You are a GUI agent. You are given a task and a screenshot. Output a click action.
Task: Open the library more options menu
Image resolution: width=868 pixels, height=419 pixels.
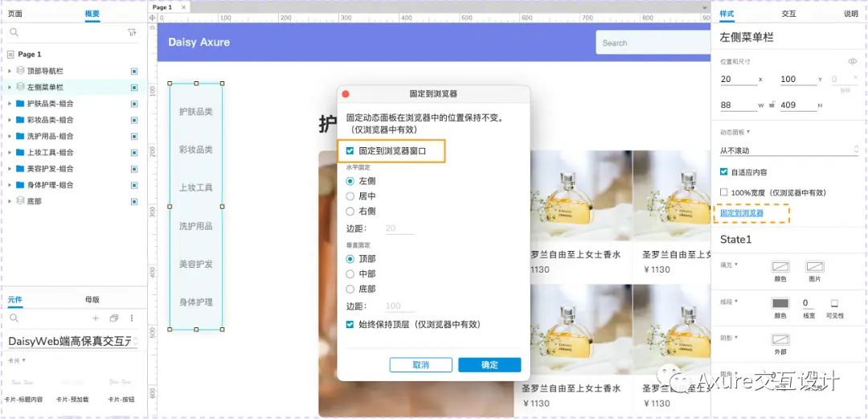click(x=132, y=318)
